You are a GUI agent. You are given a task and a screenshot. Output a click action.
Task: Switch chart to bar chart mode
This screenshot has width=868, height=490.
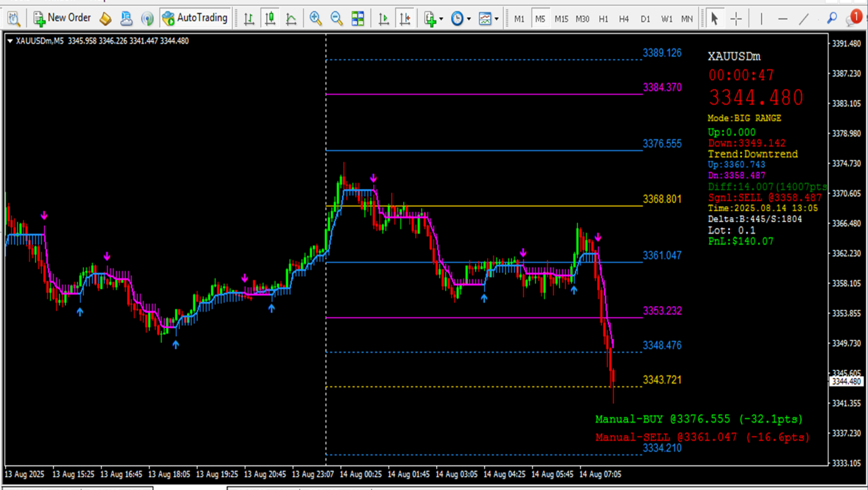click(249, 18)
